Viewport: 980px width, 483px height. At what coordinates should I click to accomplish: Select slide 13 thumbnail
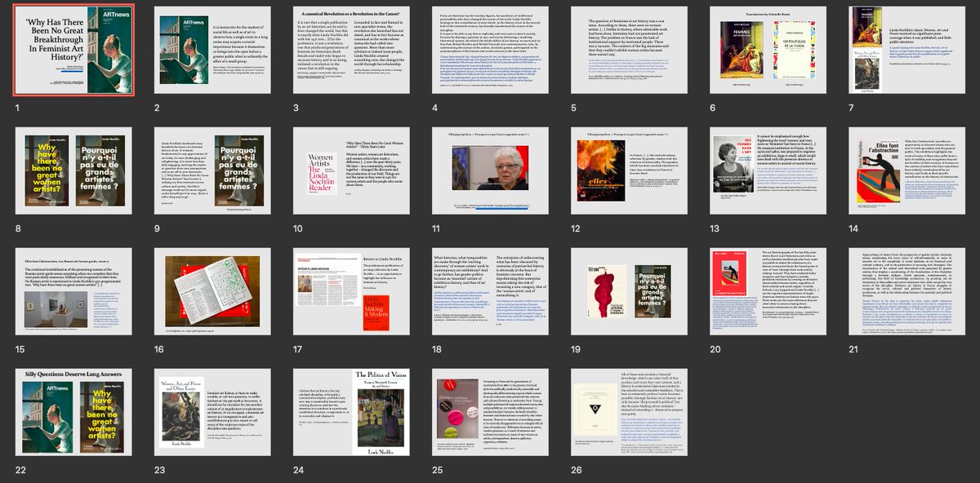pos(768,171)
